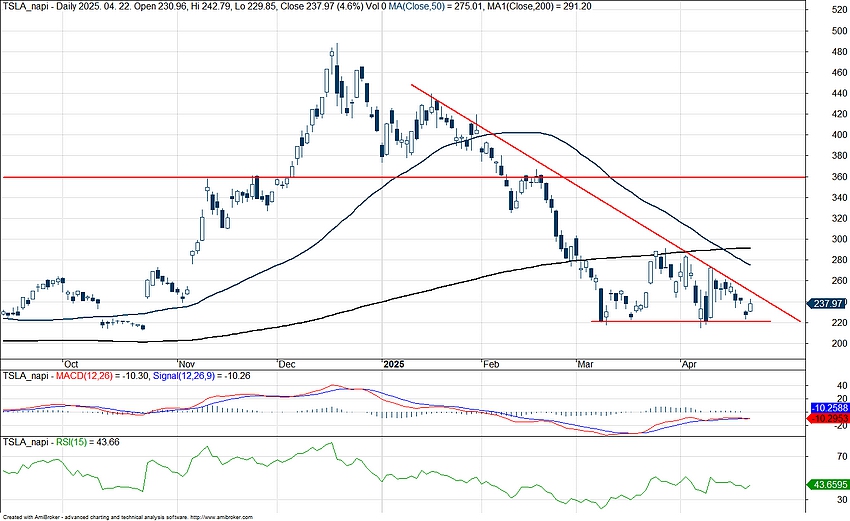Viewport: 850px width, 521px height.
Task: Click the Signal(12,26,9) = -10.26 label
Action: pos(202,375)
